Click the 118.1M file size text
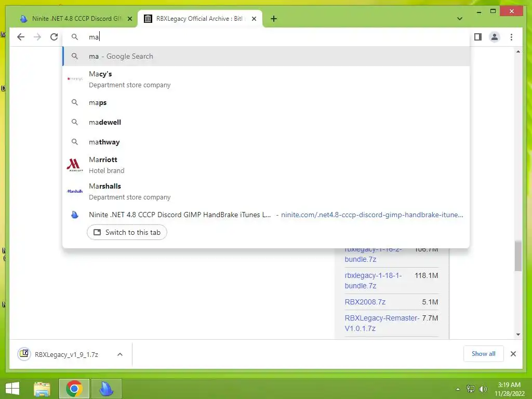This screenshot has height=399, width=532. click(x=426, y=275)
